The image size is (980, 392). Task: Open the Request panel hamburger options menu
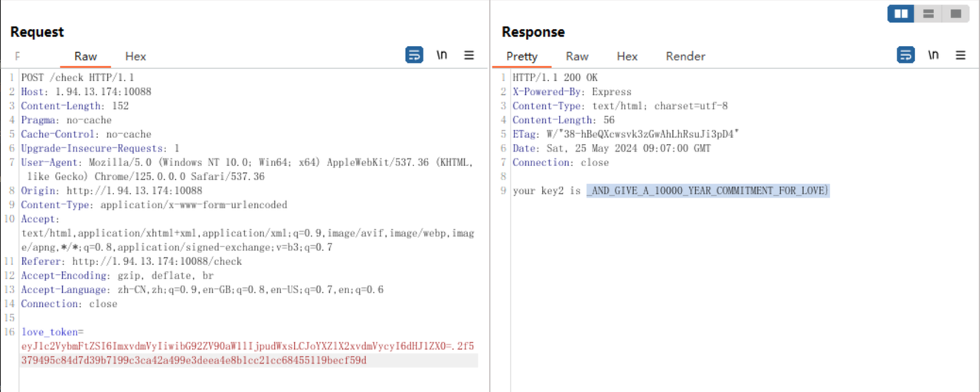[469, 55]
